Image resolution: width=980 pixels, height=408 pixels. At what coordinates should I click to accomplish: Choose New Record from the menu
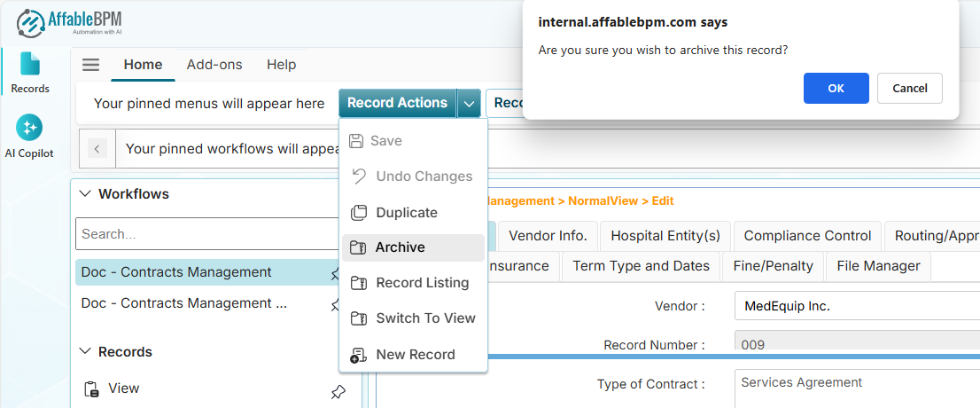coord(413,355)
